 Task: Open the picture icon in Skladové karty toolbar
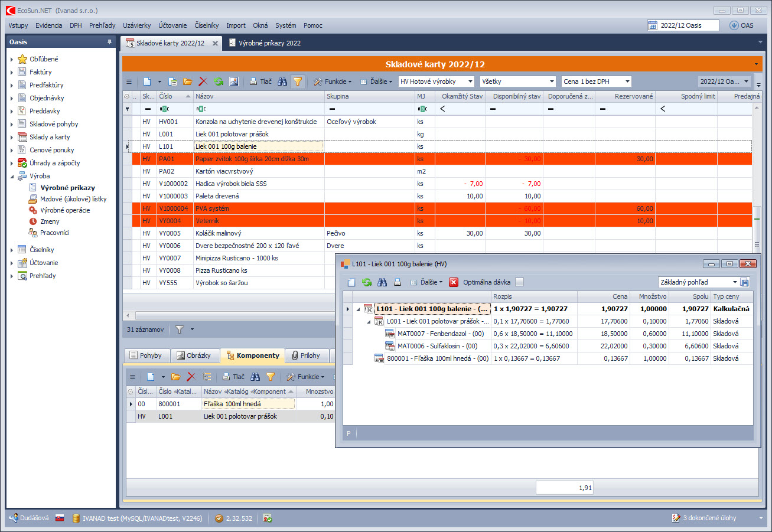(234, 81)
